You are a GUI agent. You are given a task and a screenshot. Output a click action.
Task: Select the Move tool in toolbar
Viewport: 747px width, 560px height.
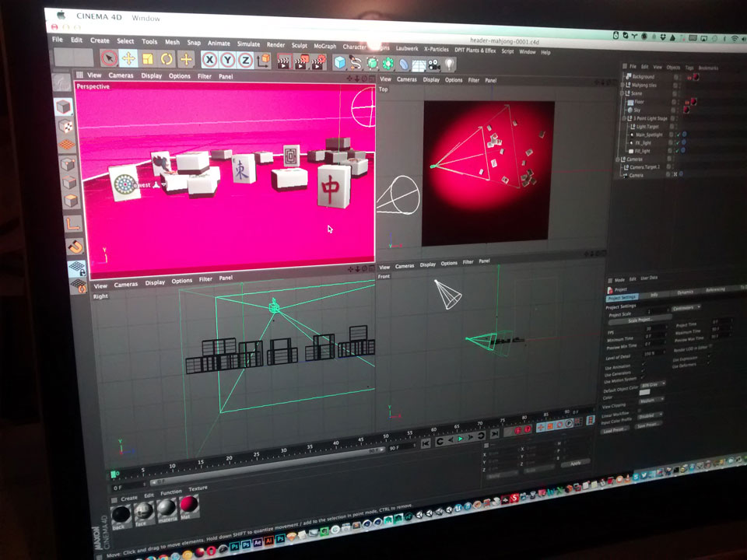128,58
